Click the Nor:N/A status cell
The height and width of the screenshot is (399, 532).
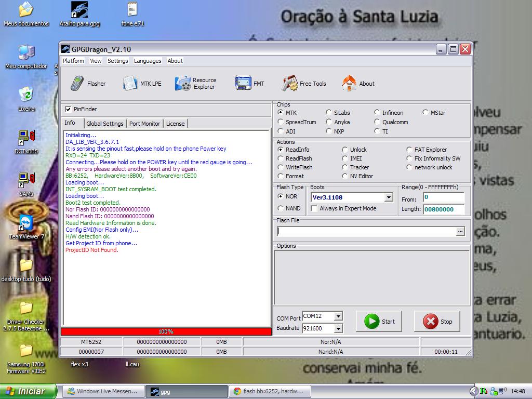tap(331, 342)
